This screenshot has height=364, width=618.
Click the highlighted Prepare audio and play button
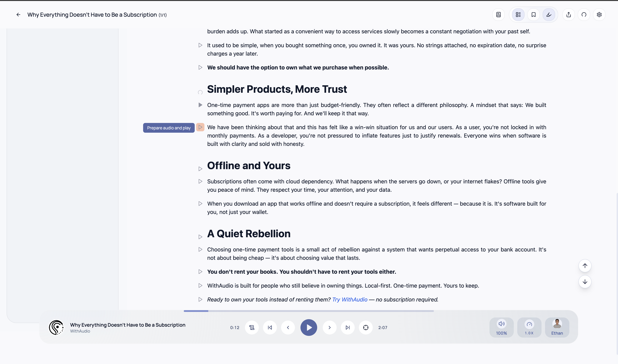(200, 127)
